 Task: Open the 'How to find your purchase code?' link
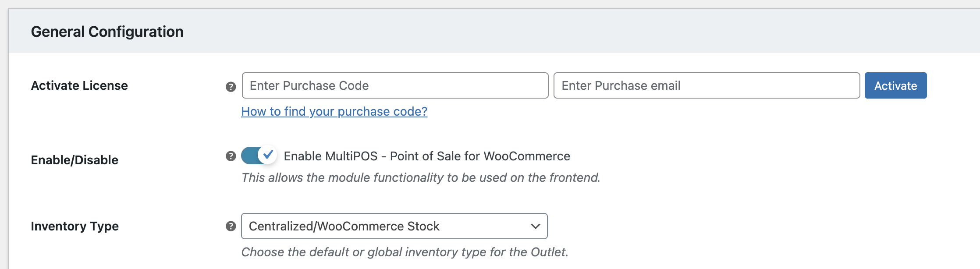(334, 112)
